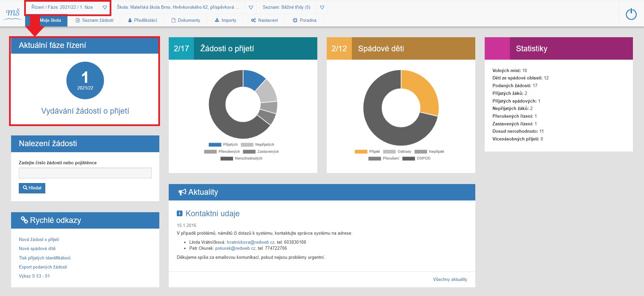The height and width of the screenshot is (296, 644).
Task: Toggle the Zastavených legend swatch
Action: coord(249,152)
